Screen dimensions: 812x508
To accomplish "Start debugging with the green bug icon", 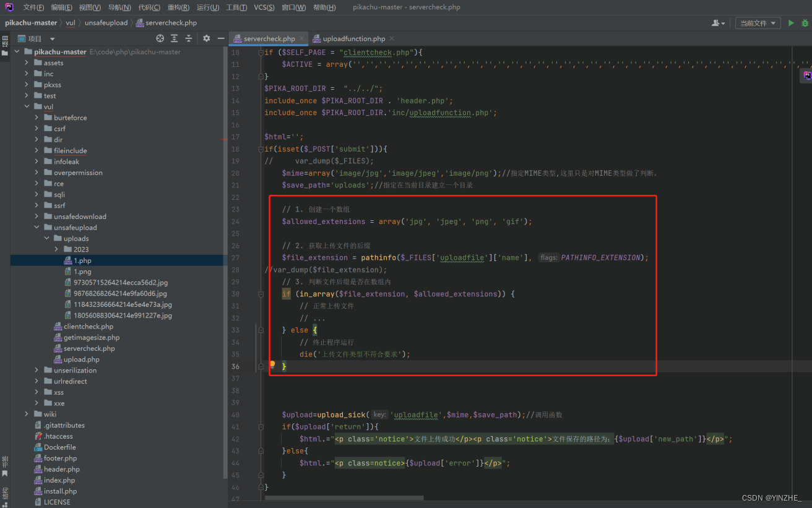I will 805,23.
